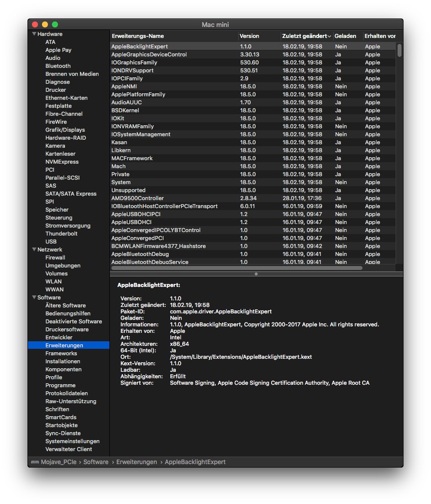
Task: Sort by Version column header
Action: [259, 36]
